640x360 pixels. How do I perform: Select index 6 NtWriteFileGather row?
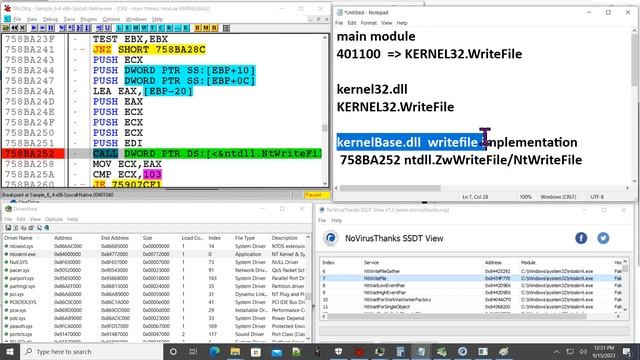click(471, 271)
